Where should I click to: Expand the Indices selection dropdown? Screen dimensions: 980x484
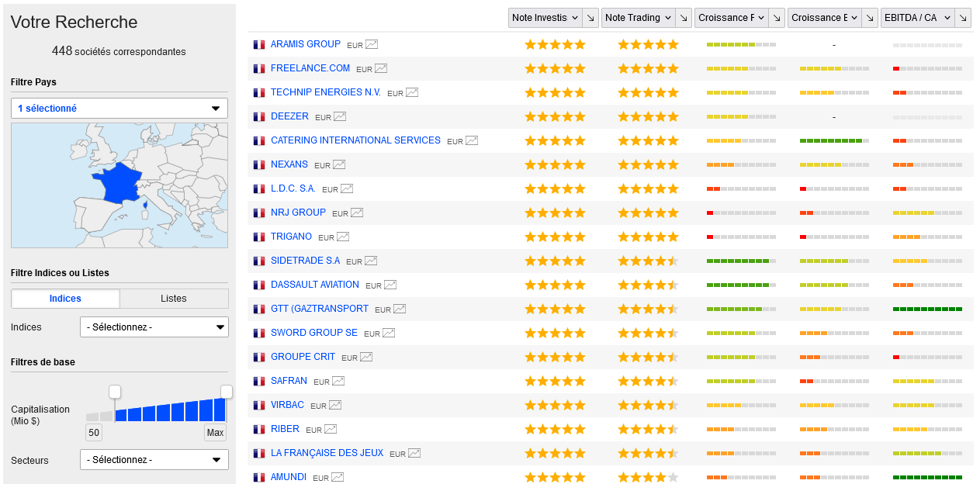click(x=154, y=327)
